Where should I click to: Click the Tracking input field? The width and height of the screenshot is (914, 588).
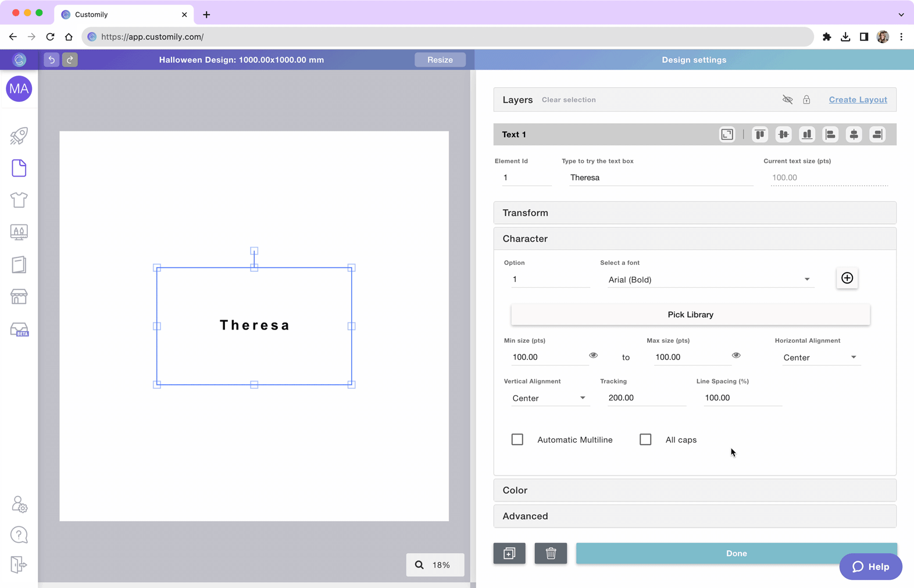[645, 398]
